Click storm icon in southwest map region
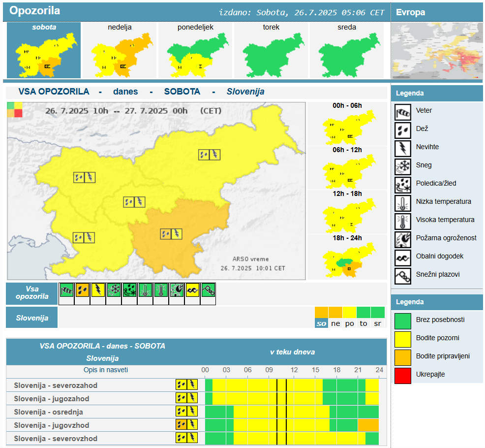485x448 pixels. pyautogui.click(x=90, y=237)
